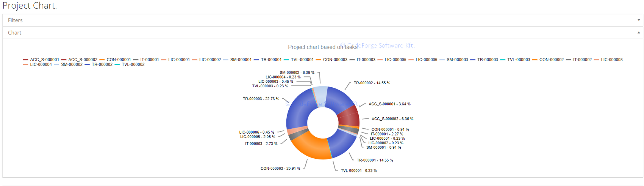
Task: Click the TR-000002 - 14.55 % data label
Action: [x=372, y=83]
